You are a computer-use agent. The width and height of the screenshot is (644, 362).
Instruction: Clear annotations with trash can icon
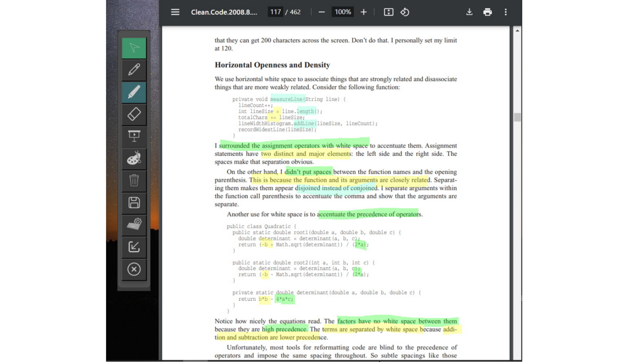coord(134,181)
